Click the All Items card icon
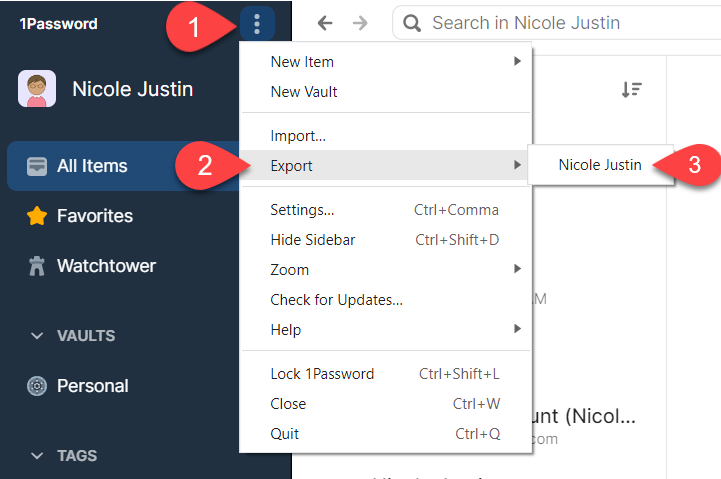721x479 pixels. point(37,166)
